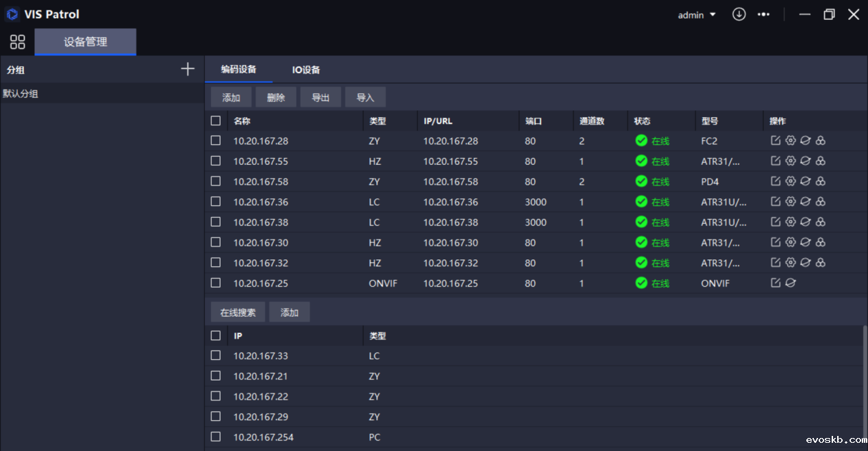Open the three-dots more options menu
The width and height of the screenshot is (868, 451).
[x=763, y=14]
